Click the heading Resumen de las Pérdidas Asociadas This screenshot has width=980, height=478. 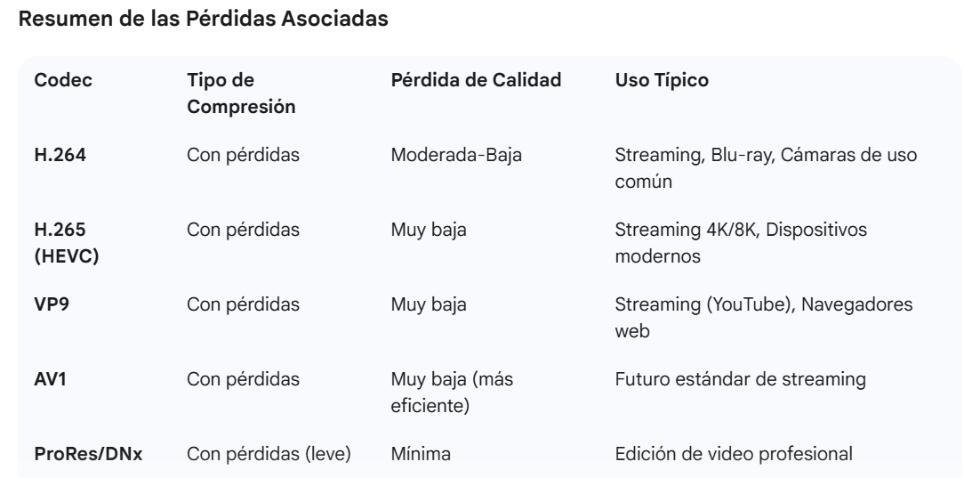[203, 19]
